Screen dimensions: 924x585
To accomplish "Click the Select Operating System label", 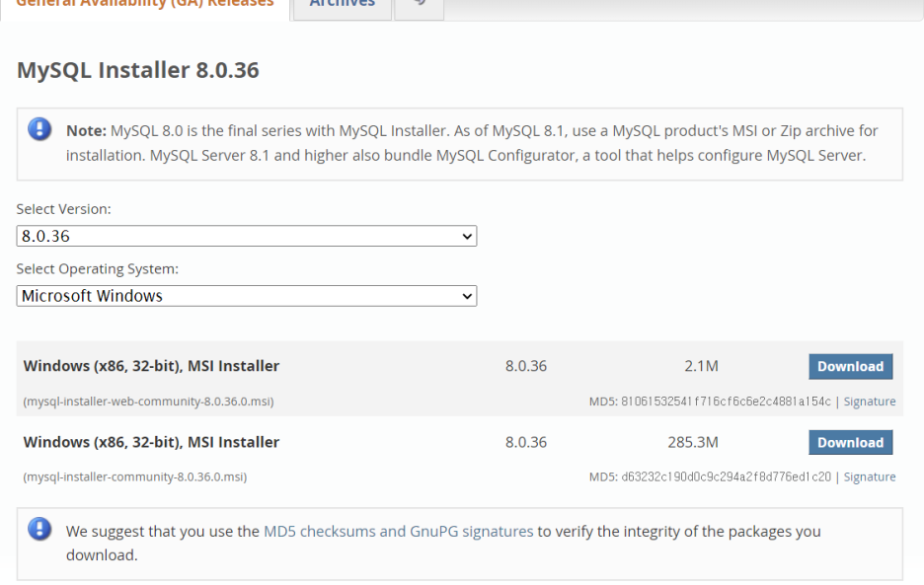I will click(x=97, y=268).
